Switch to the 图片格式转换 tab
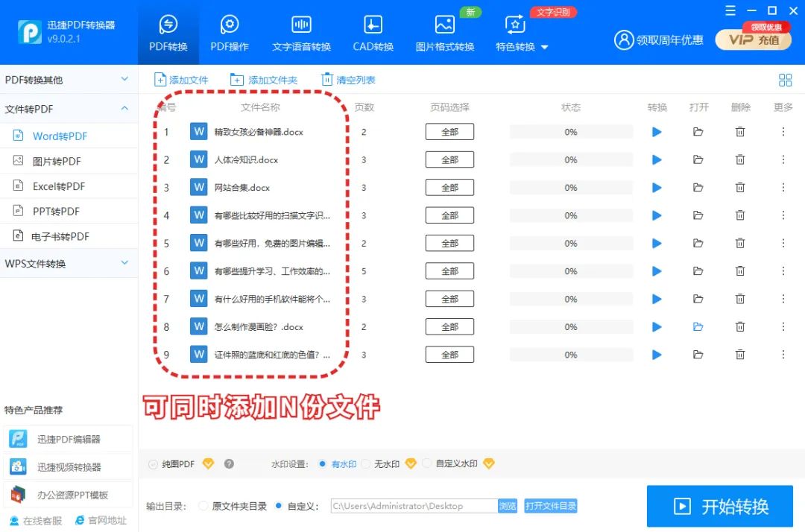Image resolution: width=805 pixels, height=532 pixels. coord(444,34)
